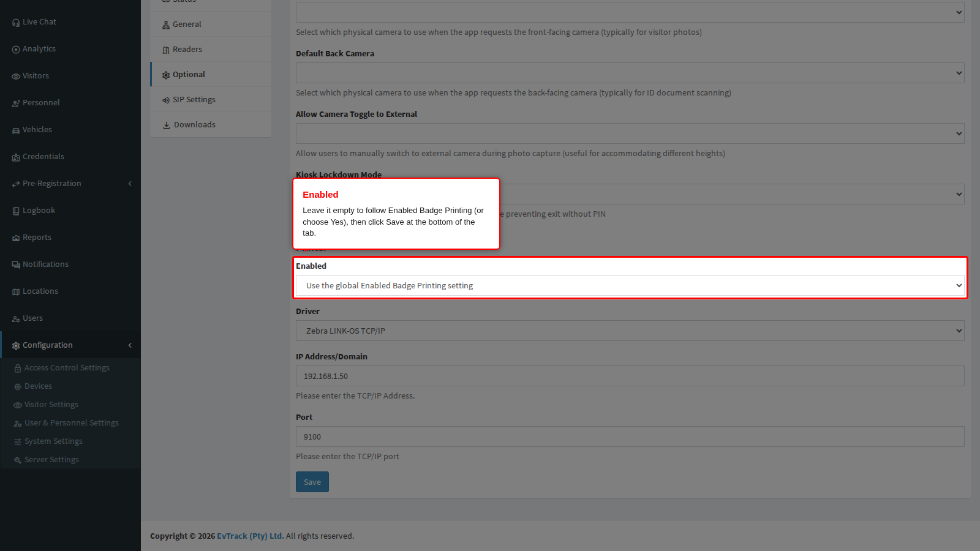Open Live Chat headset icon
This screenshot has width=980, height=551.
[x=16, y=23]
